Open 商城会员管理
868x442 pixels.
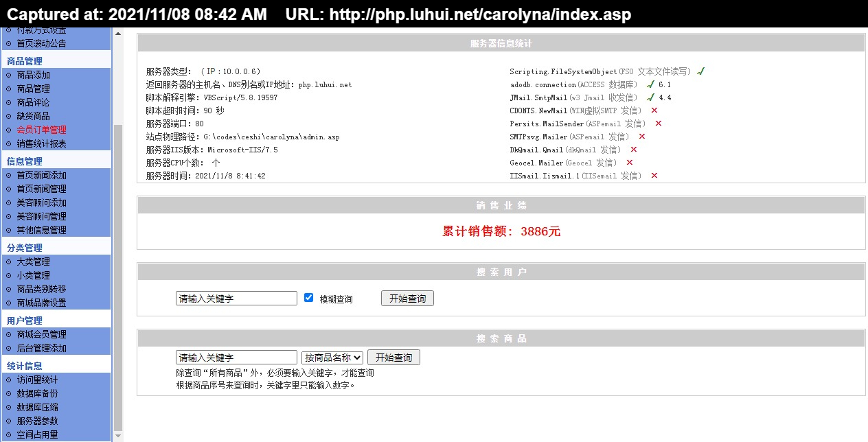pyautogui.click(x=41, y=334)
